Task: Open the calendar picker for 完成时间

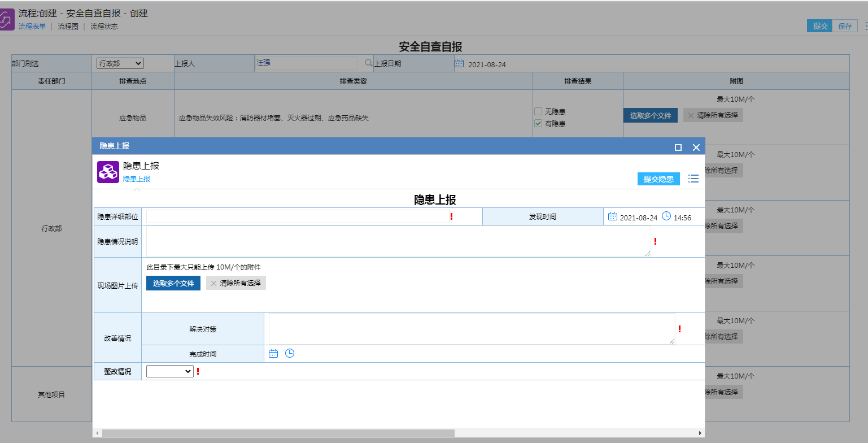Action: [273, 354]
